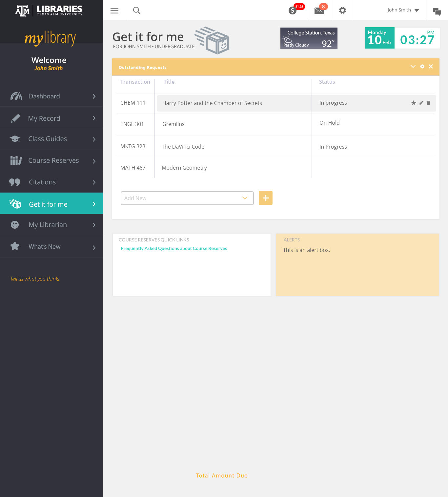Select the MKTG 323 transaction cell
This screenshot has height=497, width=448.
[133, 146]
